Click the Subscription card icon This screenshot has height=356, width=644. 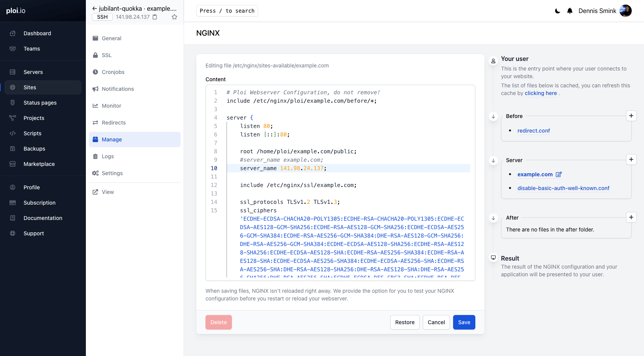coord(13,203)
